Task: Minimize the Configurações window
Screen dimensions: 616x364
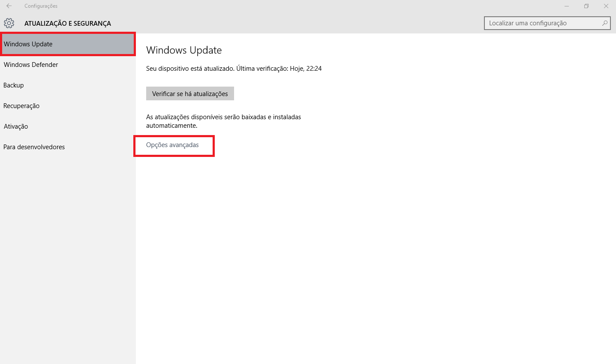Action: (567, 6)
